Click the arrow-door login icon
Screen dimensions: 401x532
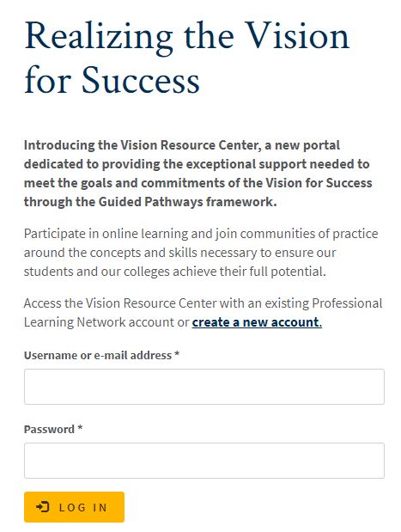pos(43,507)
